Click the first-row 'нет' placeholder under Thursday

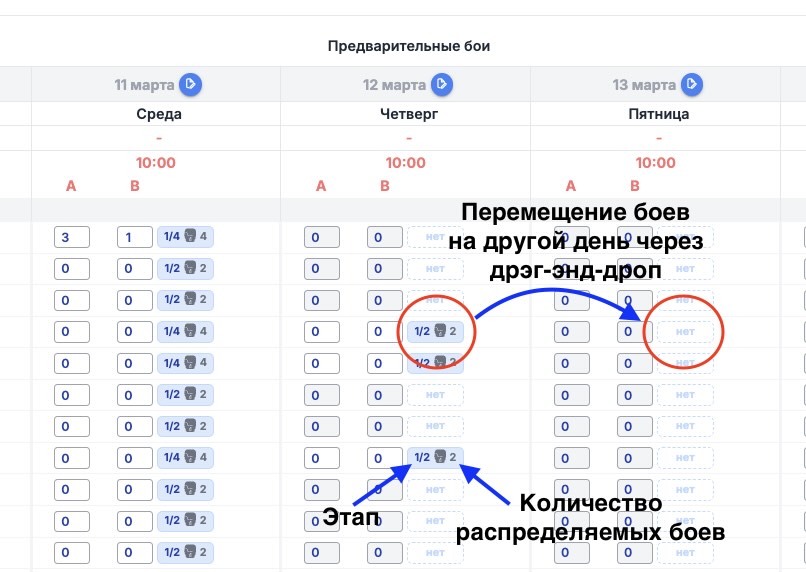[x=435, y=237]
